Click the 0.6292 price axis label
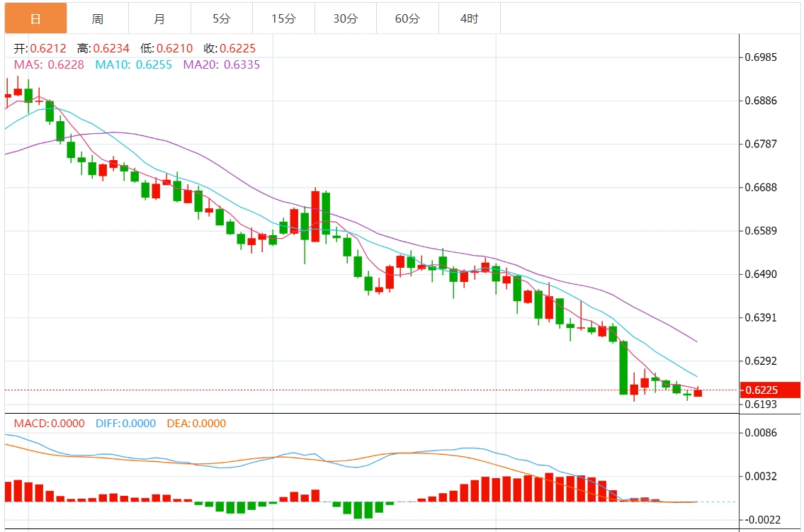 coord(761,361)
